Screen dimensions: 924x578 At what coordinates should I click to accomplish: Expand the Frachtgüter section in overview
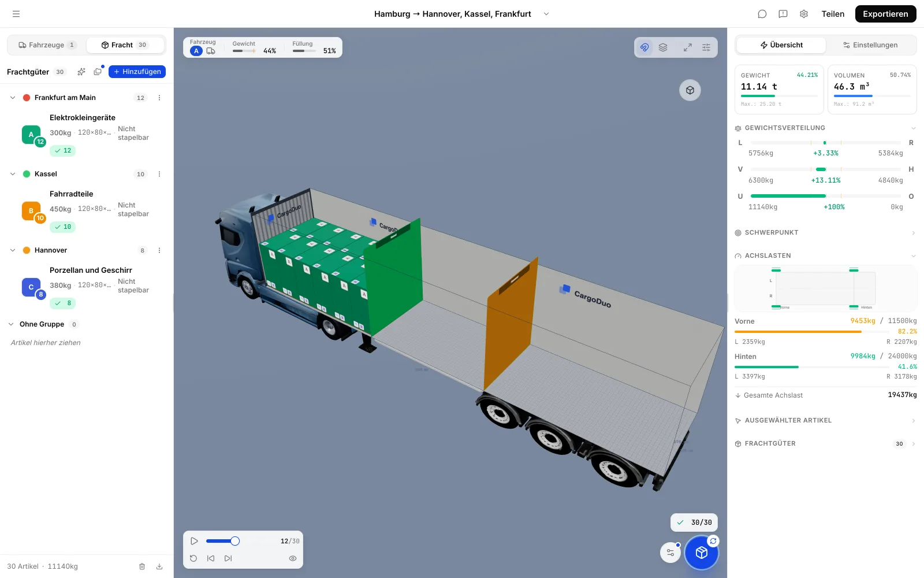pos(914,444)
